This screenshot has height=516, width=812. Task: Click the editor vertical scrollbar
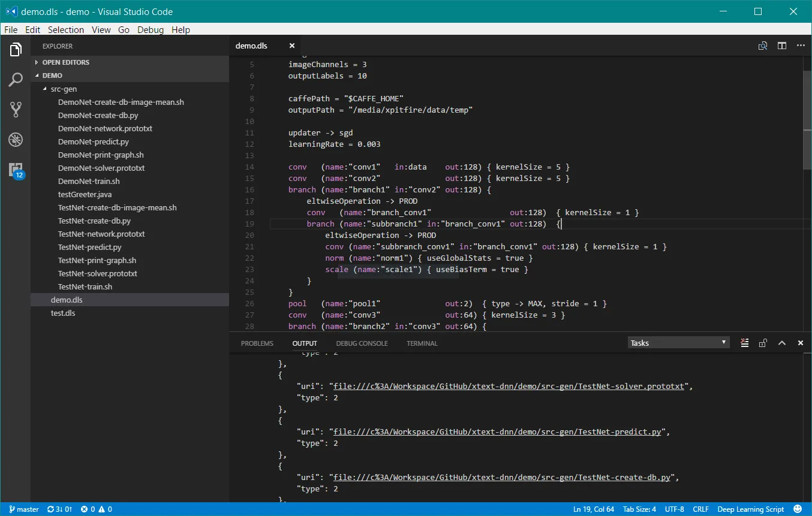(807, 120)
